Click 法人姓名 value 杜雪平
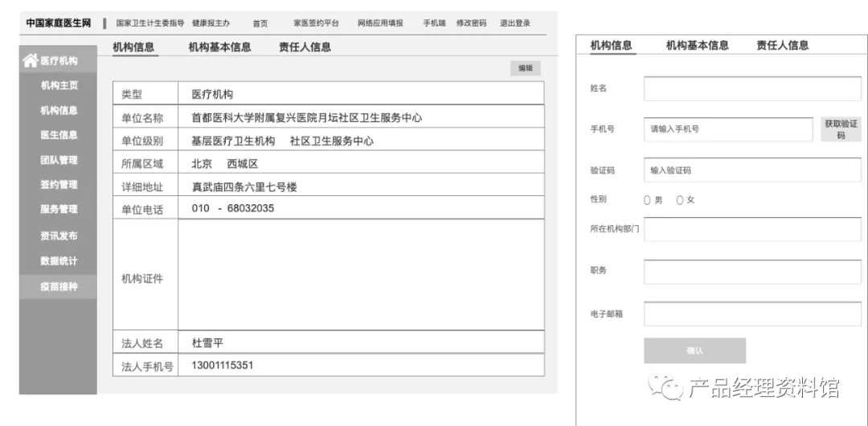The width and height of the screenshot is (868, 426). click(x=207, y=343)
